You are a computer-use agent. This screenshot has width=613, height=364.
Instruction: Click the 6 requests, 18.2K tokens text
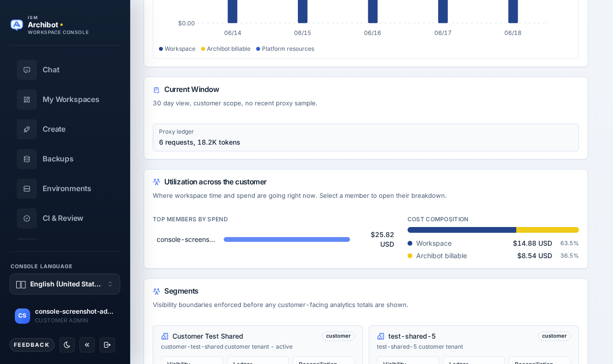coord(200,142)
